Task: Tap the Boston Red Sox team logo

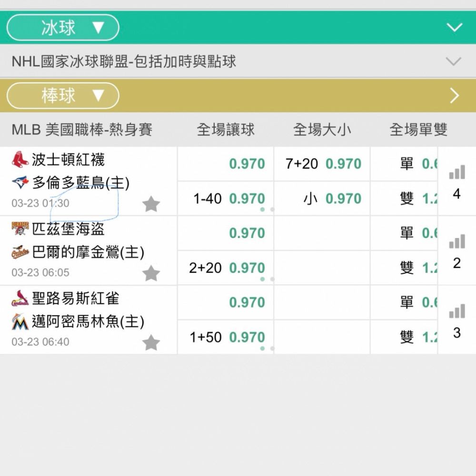Action: click(20, 159)
